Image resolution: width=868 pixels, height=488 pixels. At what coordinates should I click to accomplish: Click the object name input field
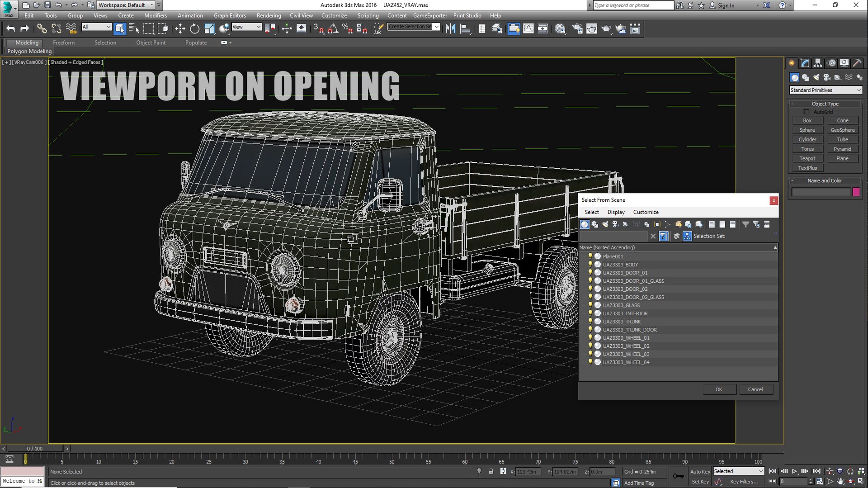click(x=821, y=192)
